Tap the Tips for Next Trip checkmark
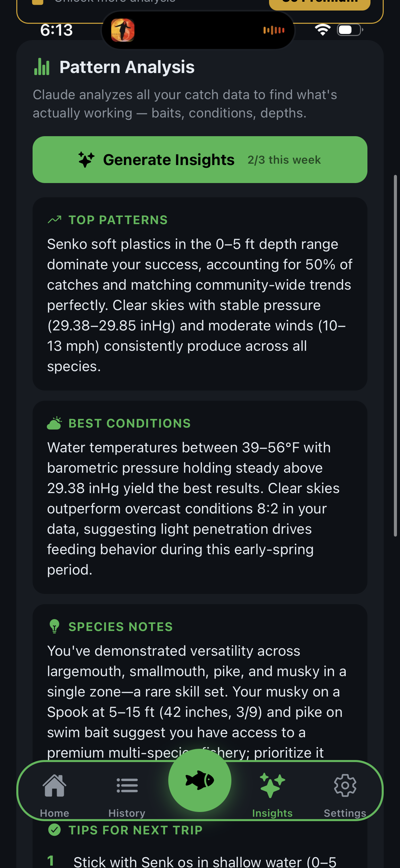The width and height of the screenshot is (400, 868). pos(54,830)
